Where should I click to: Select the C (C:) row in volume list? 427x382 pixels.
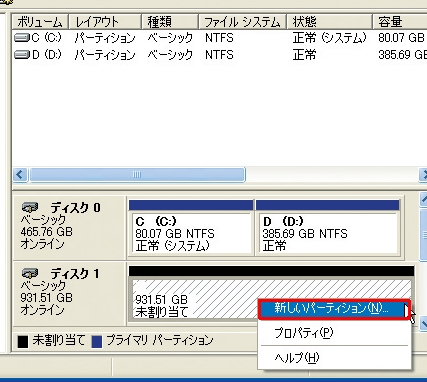219,38
